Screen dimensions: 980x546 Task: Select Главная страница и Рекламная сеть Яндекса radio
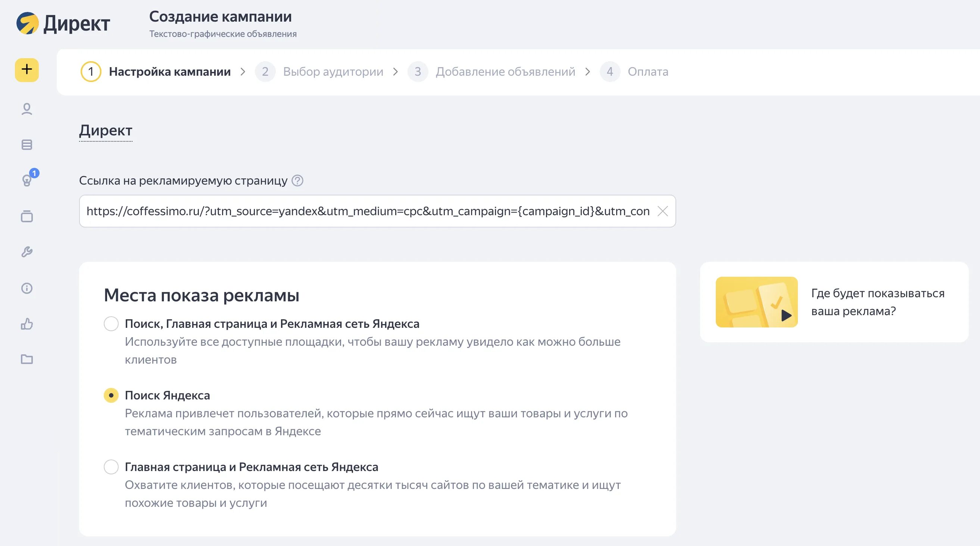click(111, 467)
